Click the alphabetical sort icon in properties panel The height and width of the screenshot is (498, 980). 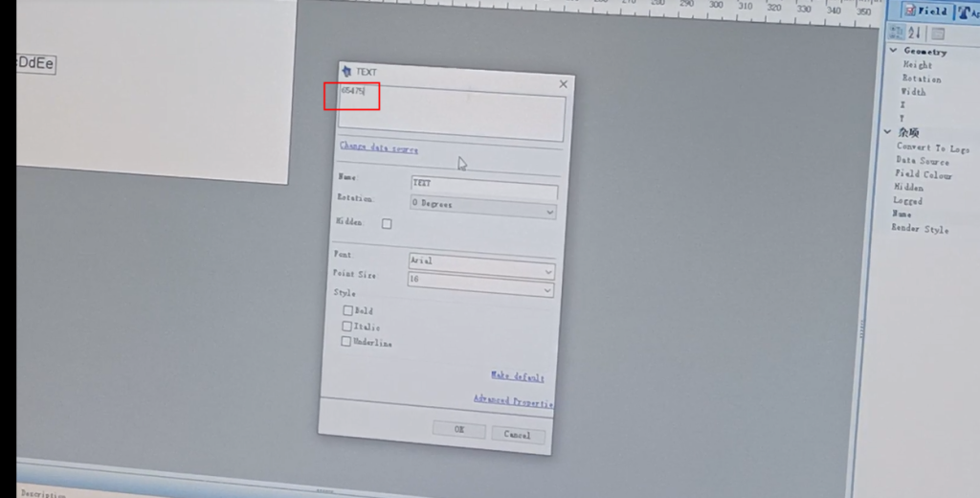[x=913, y=34]
